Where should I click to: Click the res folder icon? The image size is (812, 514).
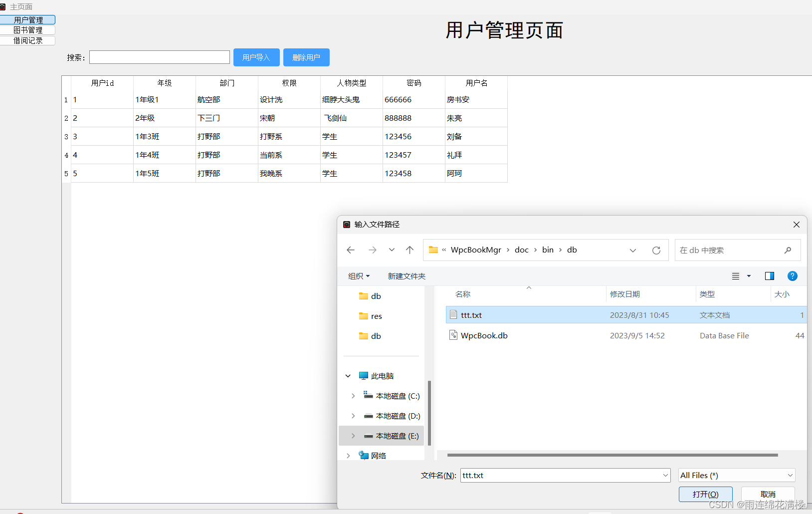364,316
